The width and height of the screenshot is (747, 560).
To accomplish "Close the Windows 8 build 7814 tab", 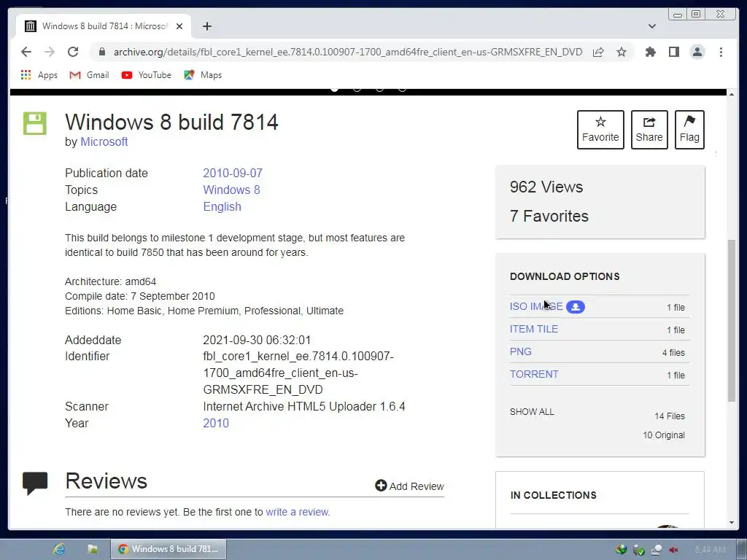I will 179,26.
